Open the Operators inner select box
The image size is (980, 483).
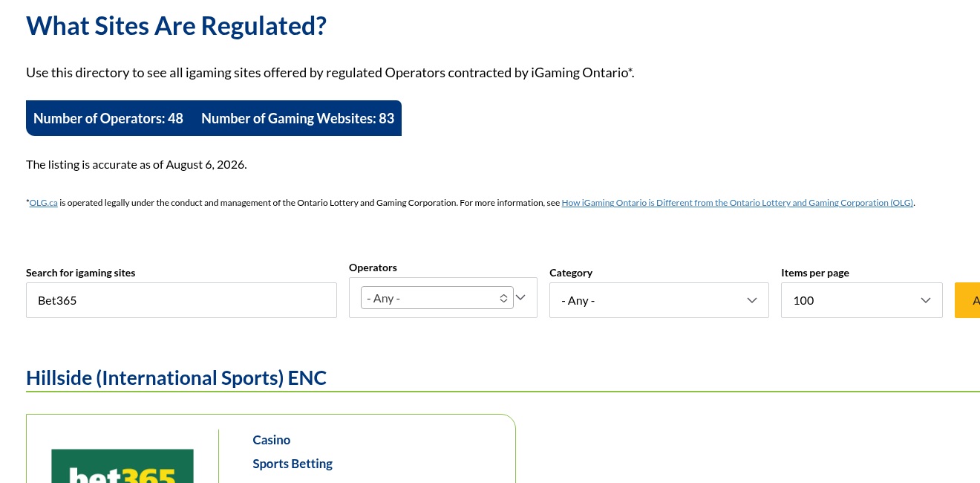tap(437, 298)
